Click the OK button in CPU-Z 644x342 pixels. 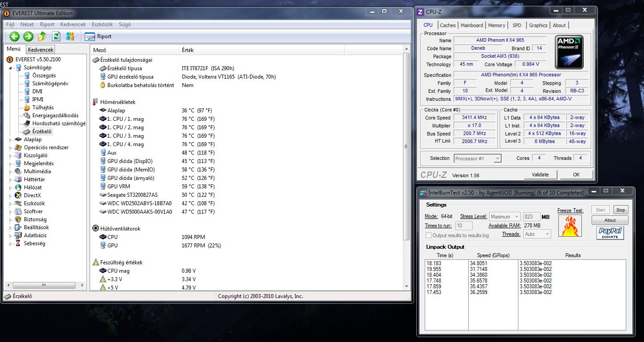click(576, 175)
